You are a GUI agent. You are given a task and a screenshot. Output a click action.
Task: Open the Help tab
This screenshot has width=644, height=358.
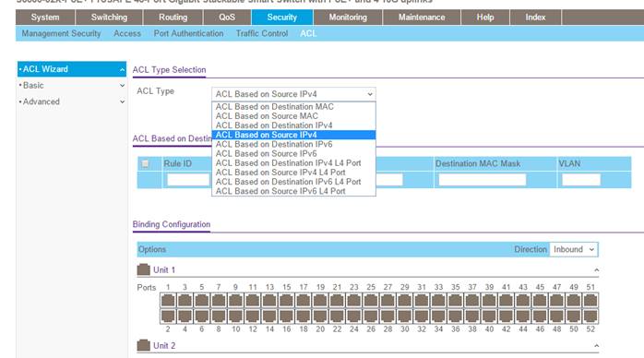485,18
